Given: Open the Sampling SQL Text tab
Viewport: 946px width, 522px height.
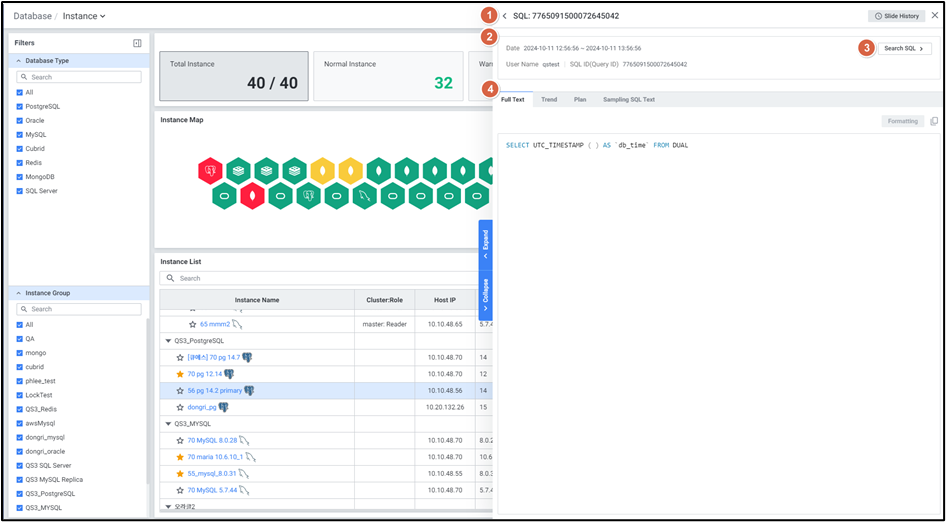Looking at the screenshot, I should (x=629, y=100).
